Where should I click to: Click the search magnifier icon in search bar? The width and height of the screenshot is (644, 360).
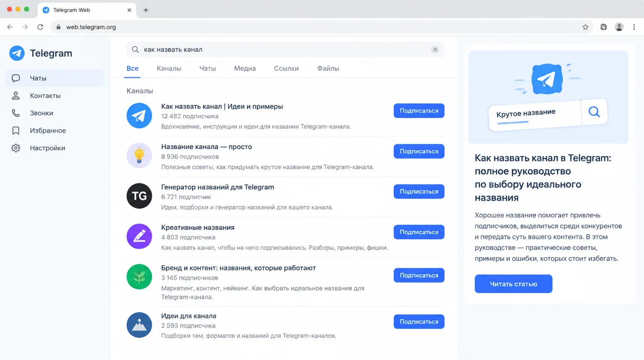pyautogui.click(x=135, y=49)
